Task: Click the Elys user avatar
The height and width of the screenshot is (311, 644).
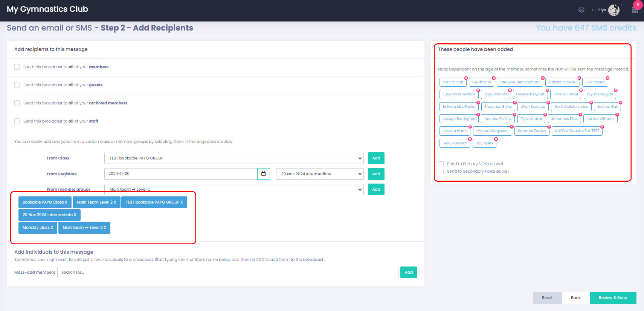Action: tap(613, 10)
